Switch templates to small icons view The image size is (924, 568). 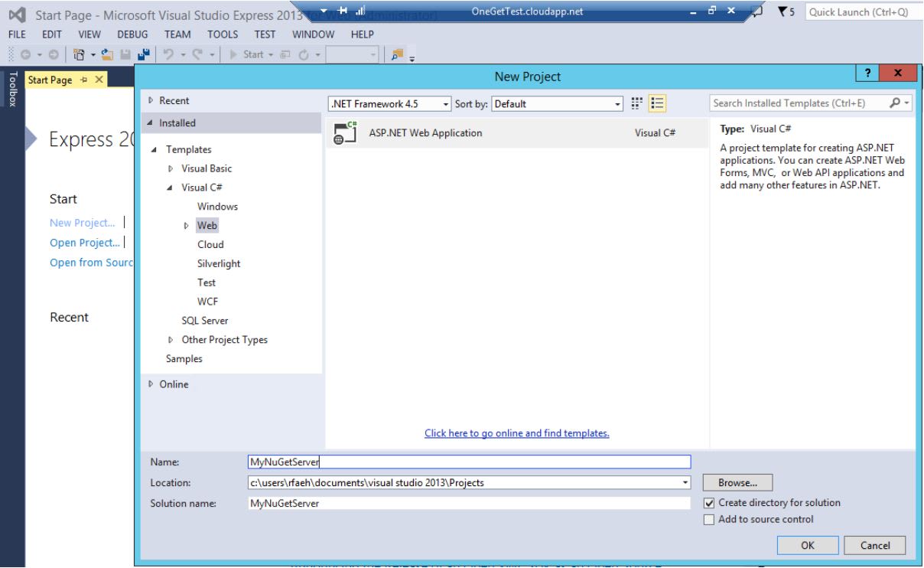point(636,103)
